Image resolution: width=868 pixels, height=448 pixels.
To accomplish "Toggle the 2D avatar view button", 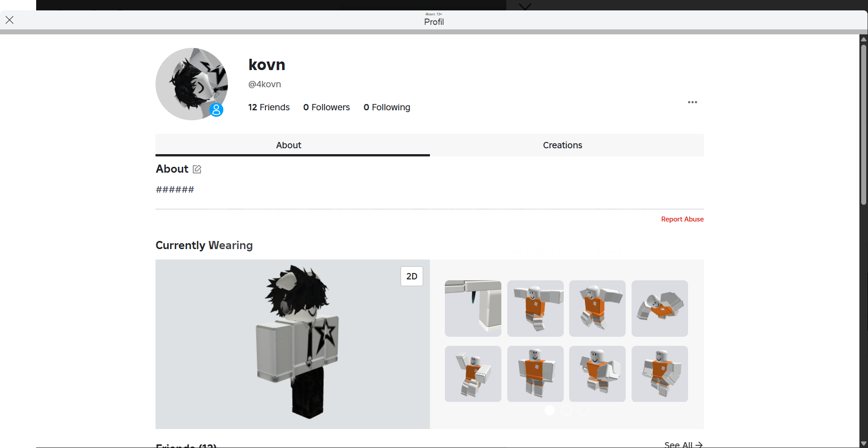I will tap(412, 276).
